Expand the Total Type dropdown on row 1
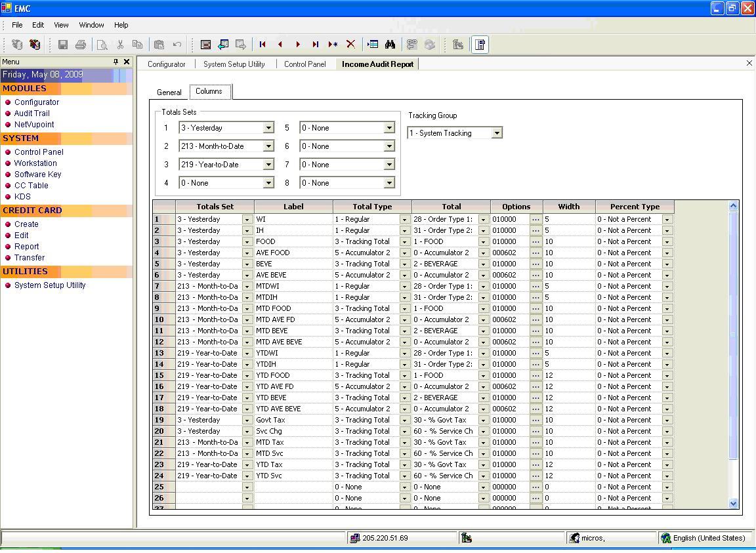The height and width of the screenshot is (553, 756). (x=405, y=218)
